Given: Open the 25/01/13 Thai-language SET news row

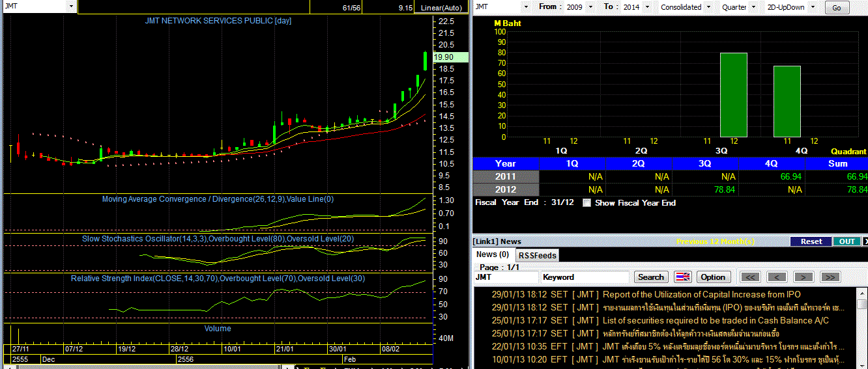Looking at the screenshot, I should click(x=635, y=333).
